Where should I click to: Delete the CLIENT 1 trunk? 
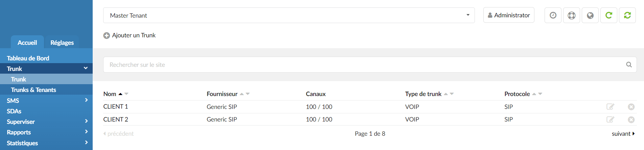(631, 107)
